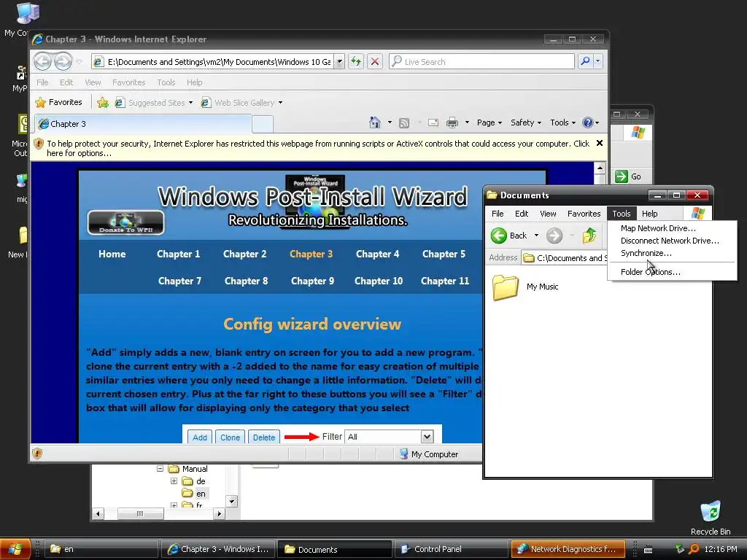The image size is (747, 560).
Task: Open the Suggested Sites dropdown
Action: (190, 102)
